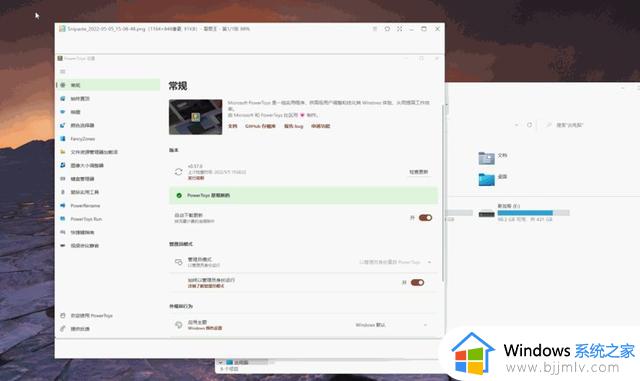Image resolution: width=640 pixels, height=381 pixels.
Task: Open the 视频会议静音 module in sidebar
Action: (x=108, y=245)
